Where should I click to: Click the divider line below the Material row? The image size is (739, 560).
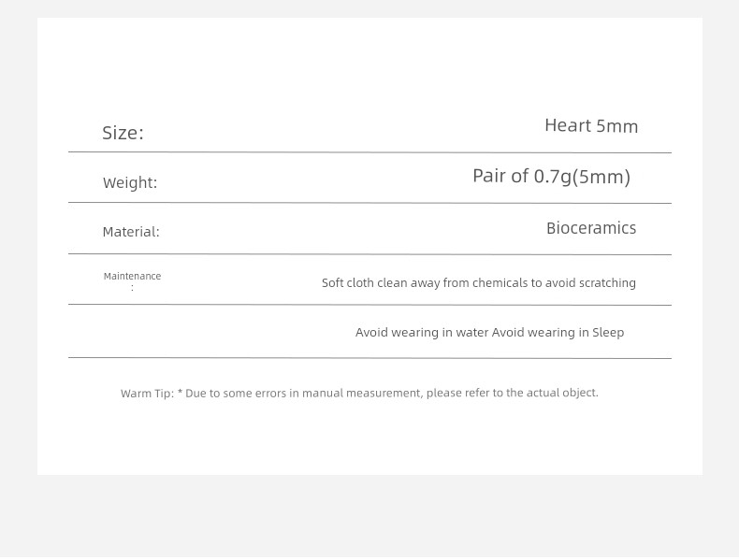(x=370, y=254)
